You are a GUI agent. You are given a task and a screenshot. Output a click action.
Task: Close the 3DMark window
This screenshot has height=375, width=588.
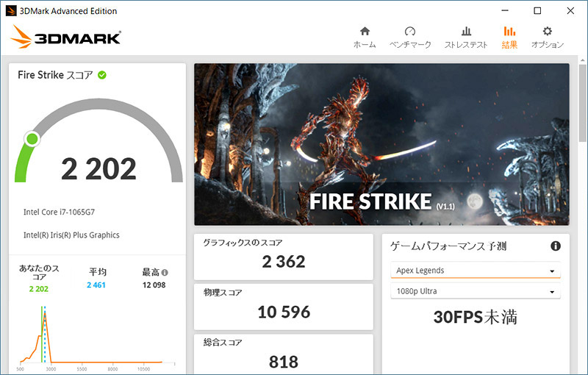click(x=570, y=11)
